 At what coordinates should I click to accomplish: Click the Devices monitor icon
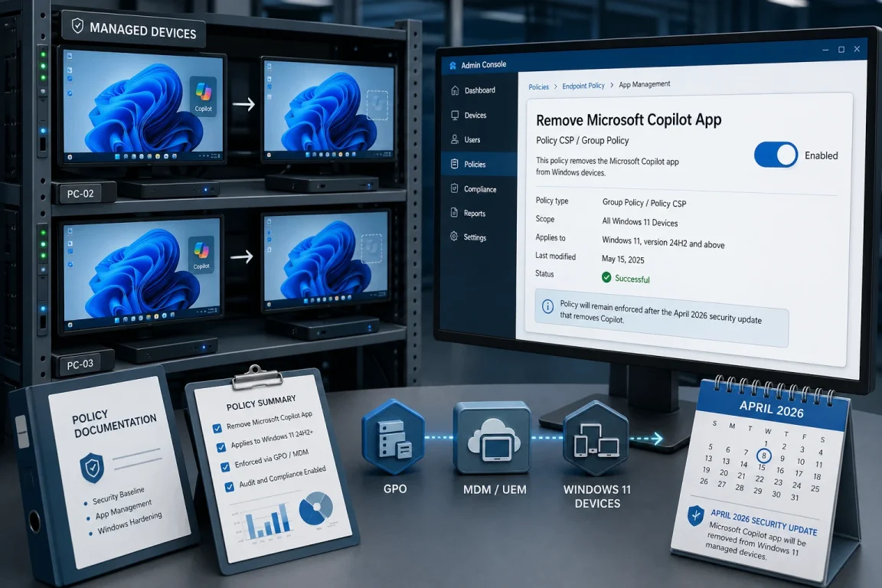(455, 115)
